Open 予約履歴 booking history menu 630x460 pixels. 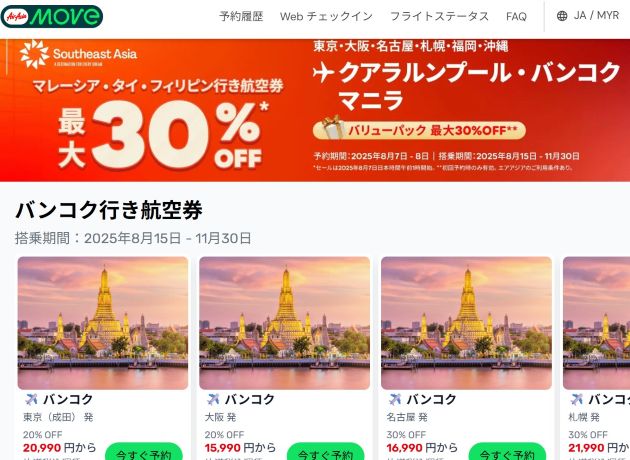(x=241, y=16)
